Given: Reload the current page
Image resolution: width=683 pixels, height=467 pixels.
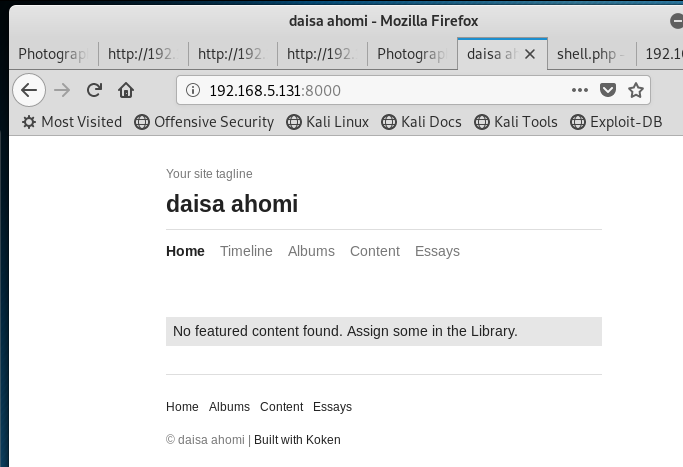Looking at the screenshot, I should (94, 91).
